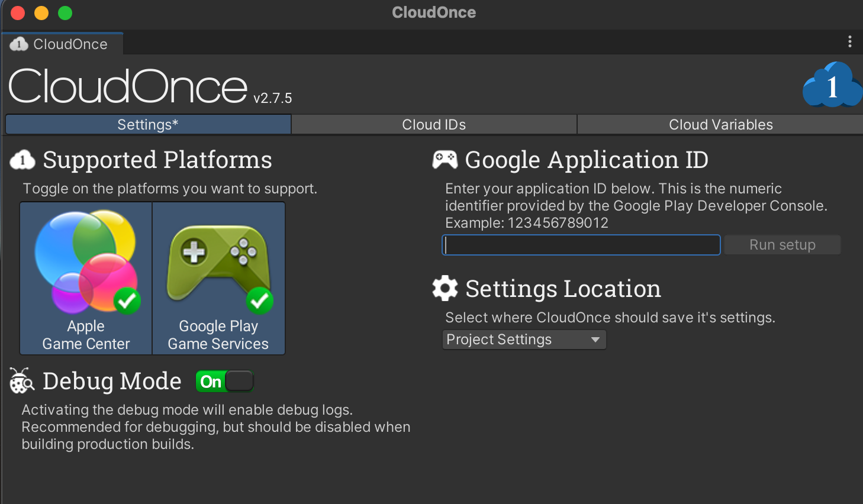The image size is (863, 504).
Task: Select the Settings* tab
Action: [148, 125]
